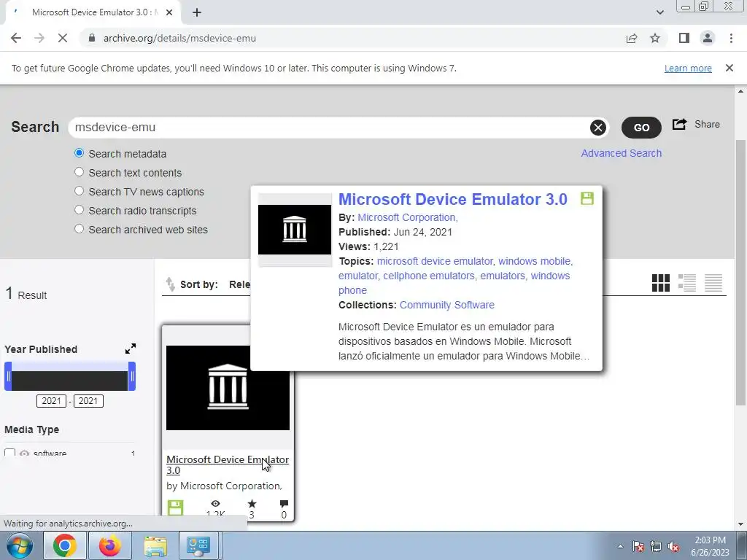Switch to tile grid view
The height and width of the screenshot is (560, 747).
tap(661, 283)
